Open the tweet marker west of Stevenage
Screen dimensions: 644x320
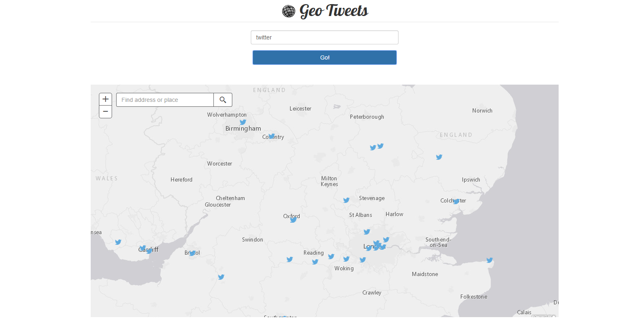click(346, 200)
